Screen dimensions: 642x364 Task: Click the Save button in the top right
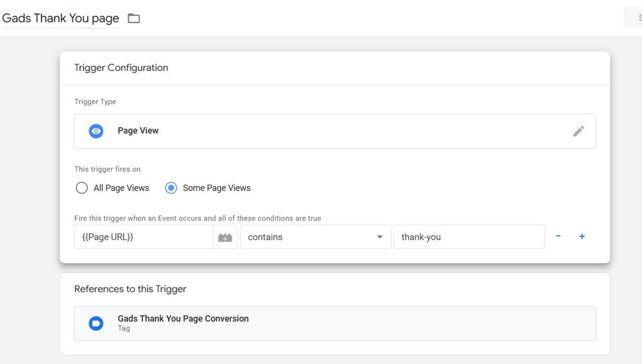636,16
